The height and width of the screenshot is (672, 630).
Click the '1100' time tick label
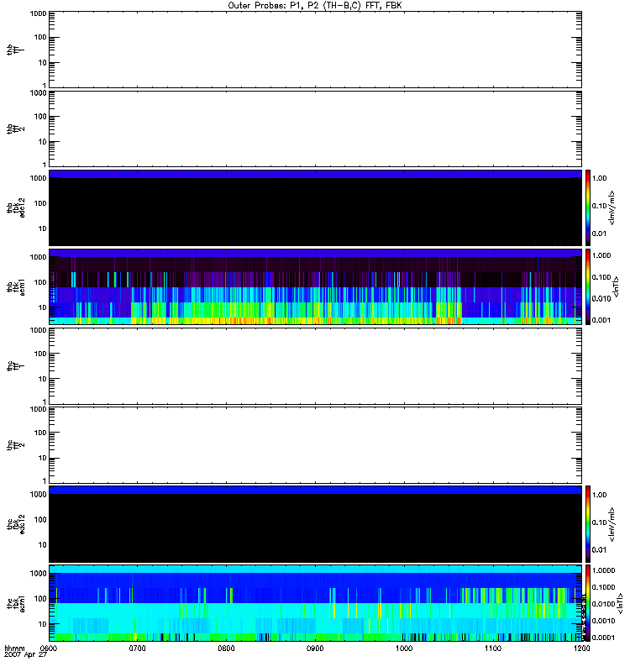pyautogui.click(x=493, y=648)
